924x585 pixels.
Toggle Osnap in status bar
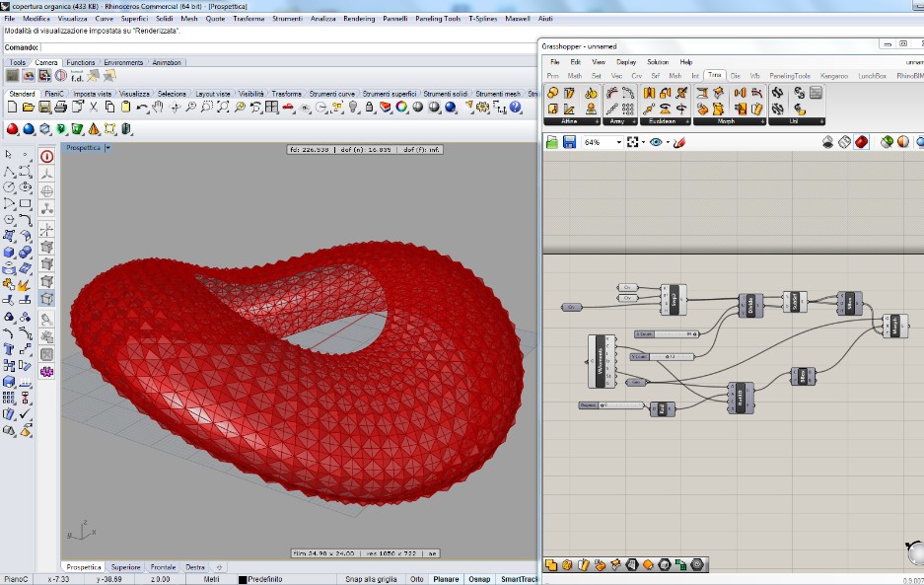coord(479,579)
